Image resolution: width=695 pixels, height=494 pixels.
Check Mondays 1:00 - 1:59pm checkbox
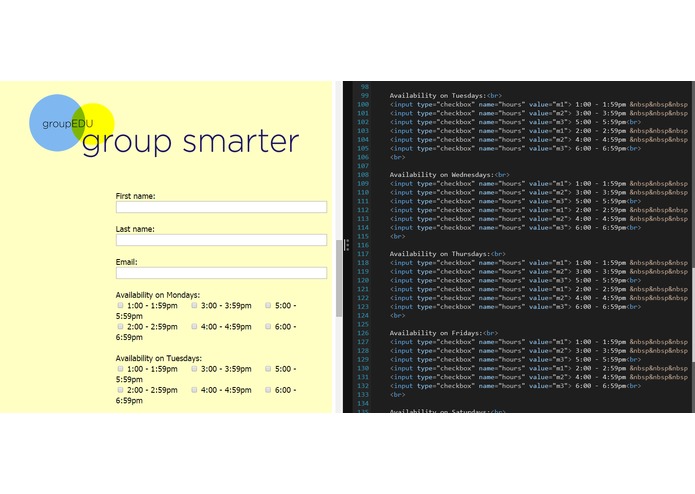[120, 305]
